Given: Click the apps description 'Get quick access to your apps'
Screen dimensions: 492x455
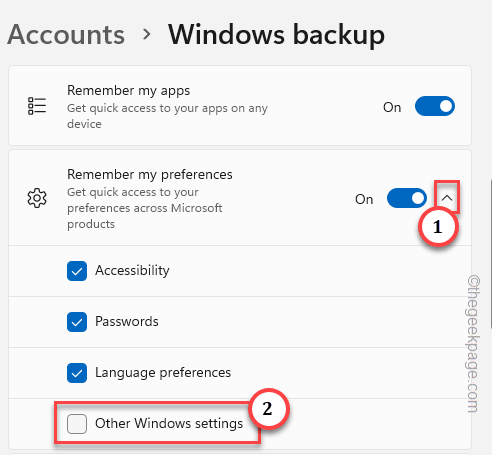Looking at the screenshot, I should 167,116.
